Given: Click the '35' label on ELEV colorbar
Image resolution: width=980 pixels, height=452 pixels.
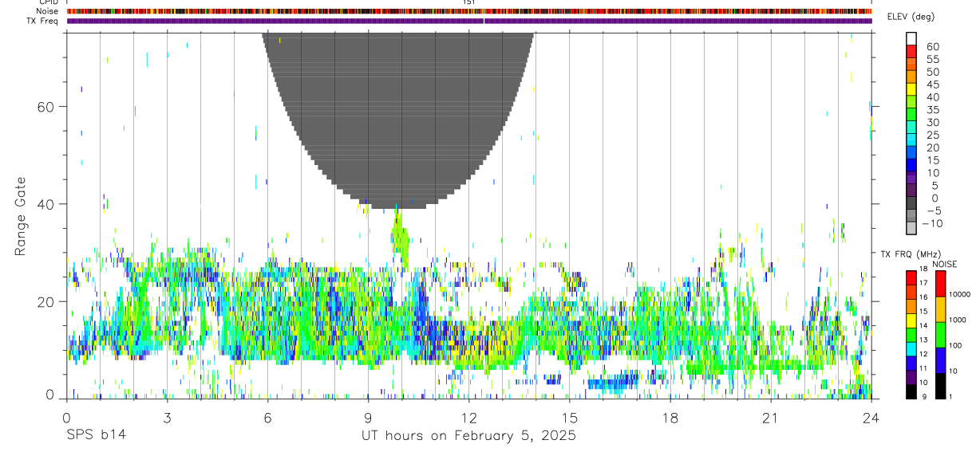Looking at the screenshot, I should coord(932,110).
